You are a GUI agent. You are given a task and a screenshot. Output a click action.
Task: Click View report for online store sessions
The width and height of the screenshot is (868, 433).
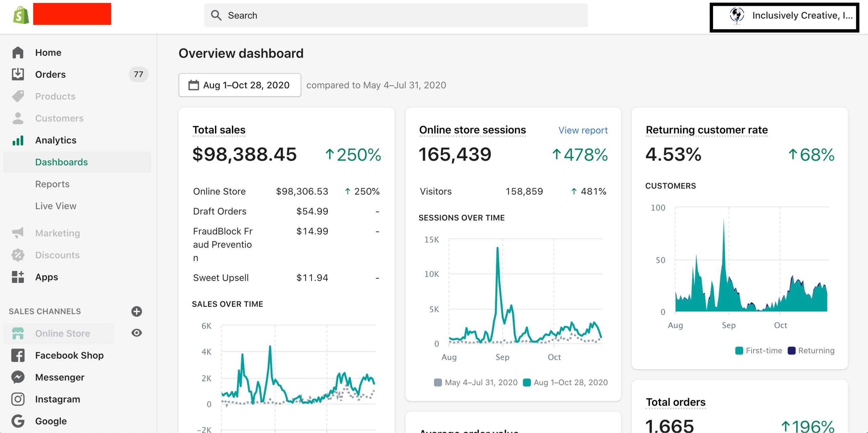pyautogui.click(x=583, y=130)
